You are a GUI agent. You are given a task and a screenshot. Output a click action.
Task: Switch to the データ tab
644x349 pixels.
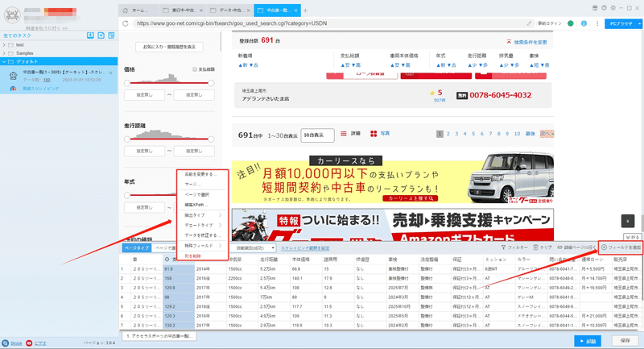[229, 10]
